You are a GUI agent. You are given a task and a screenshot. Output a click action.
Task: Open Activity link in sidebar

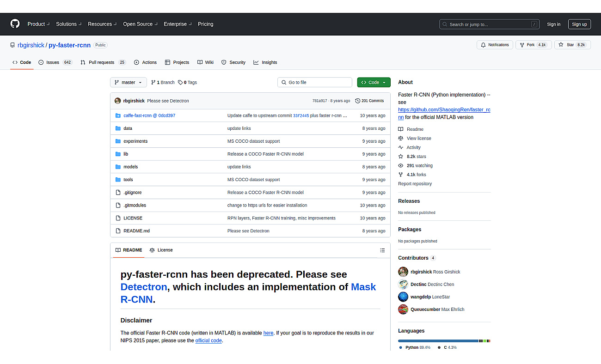(x=410, y=147)
